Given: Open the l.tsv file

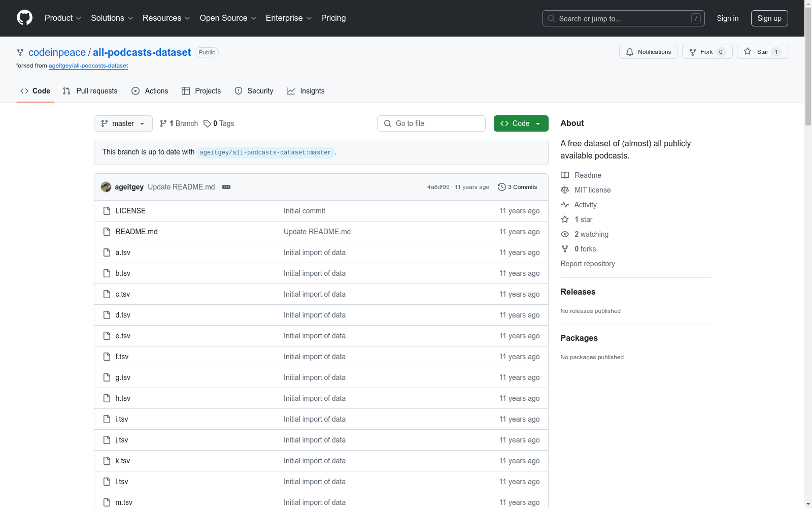Looking at the screenshot, I should [x=122, y=482].
